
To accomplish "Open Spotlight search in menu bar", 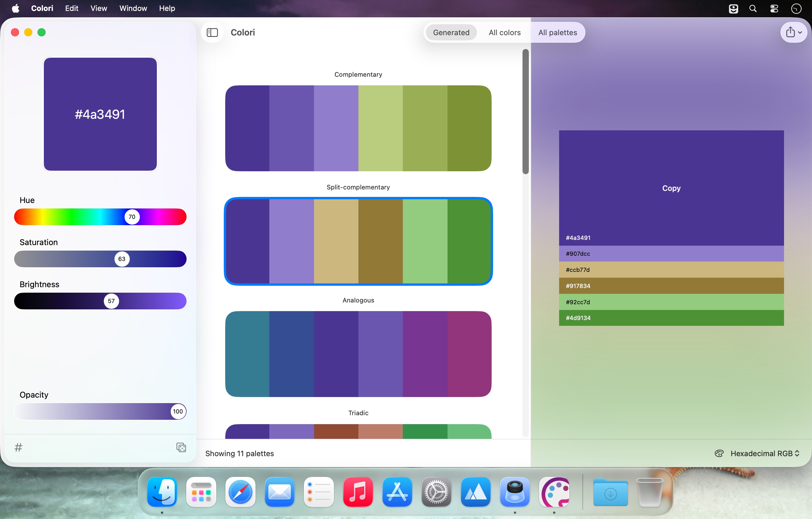I will (x=753, y=8).
